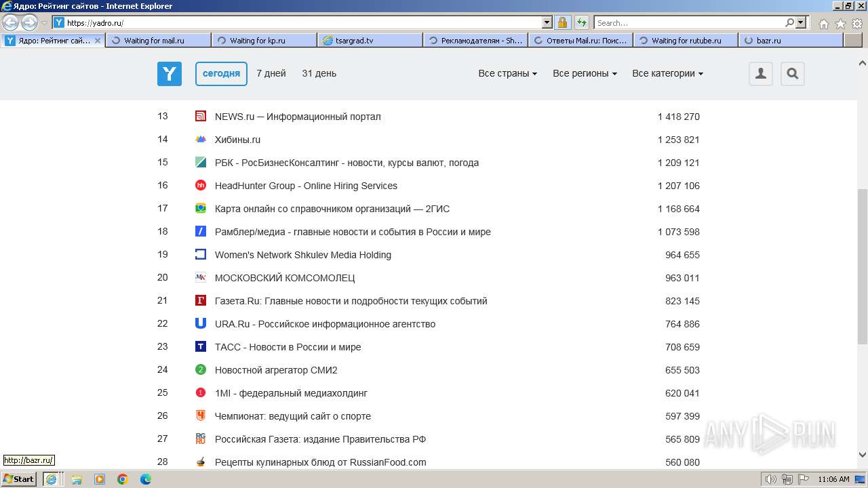The image size is (868, 488).
Task: Open Edge from the taskbar
Action: point(146,479)
